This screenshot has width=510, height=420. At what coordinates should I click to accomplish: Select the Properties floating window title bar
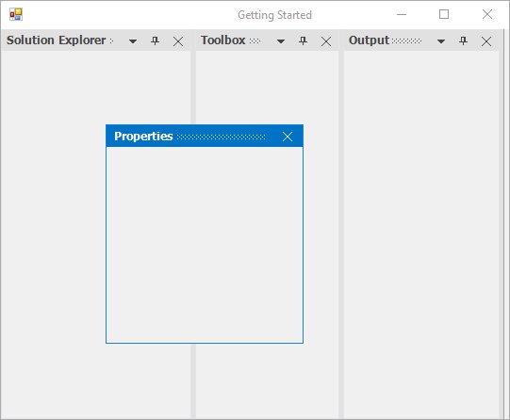205,137
